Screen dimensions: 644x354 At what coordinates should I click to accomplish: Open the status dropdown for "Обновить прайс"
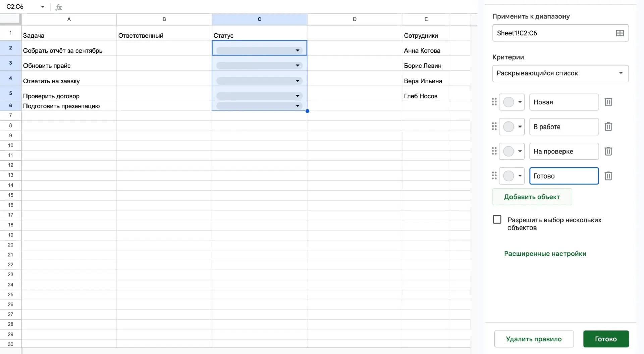tap(297, 65)
